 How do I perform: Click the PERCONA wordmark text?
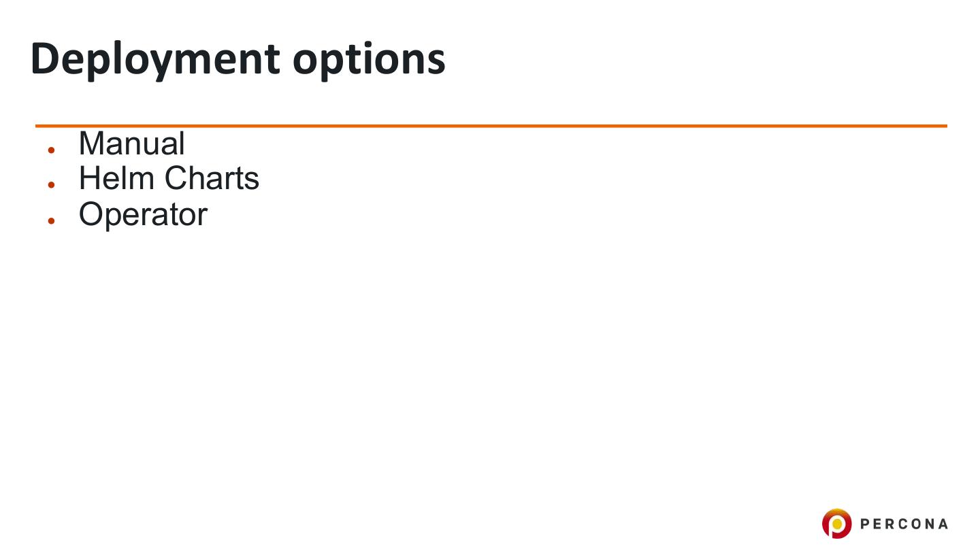click(x=904, y=524)
